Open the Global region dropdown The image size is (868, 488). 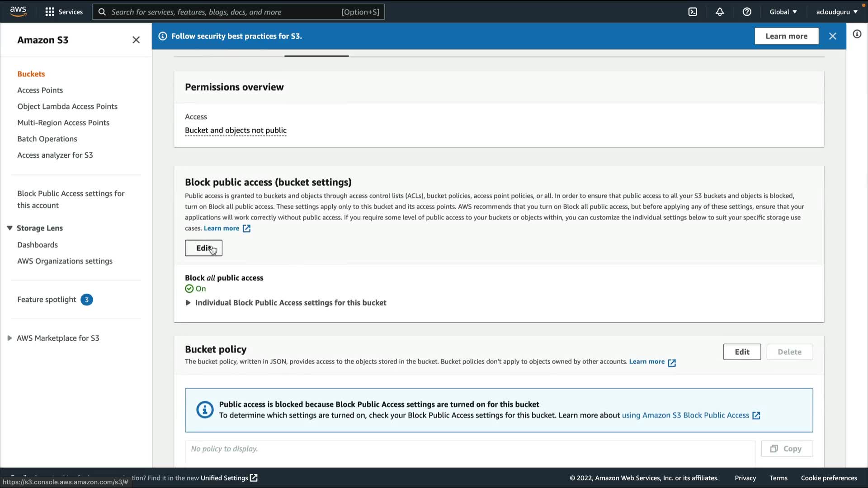(783, 12)
